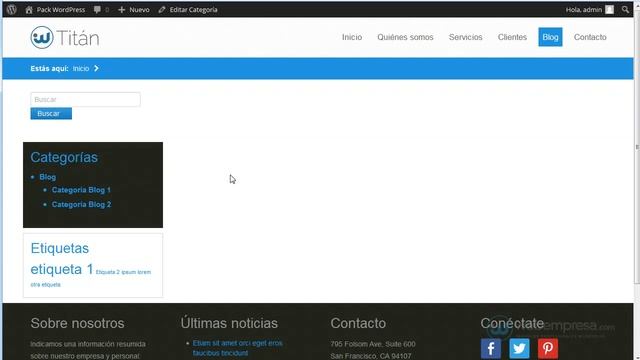Open the Etiam sit amet news link
This screenshot has height=360, width=640.
pyautogui.click(x=237, y=348)
